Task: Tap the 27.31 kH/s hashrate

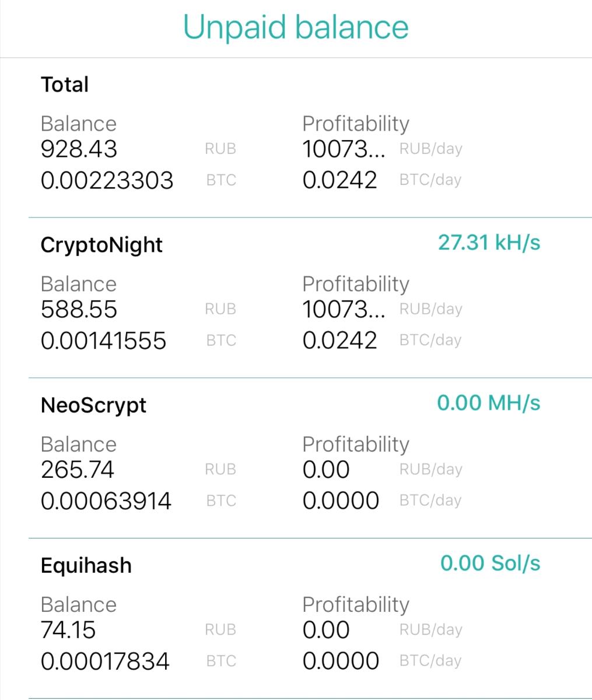Action: click(489, 243)
